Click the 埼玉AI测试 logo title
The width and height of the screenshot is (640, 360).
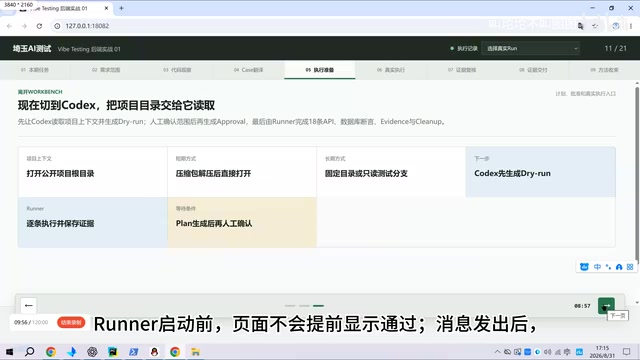pyautogui.click(x=32, y=49)
